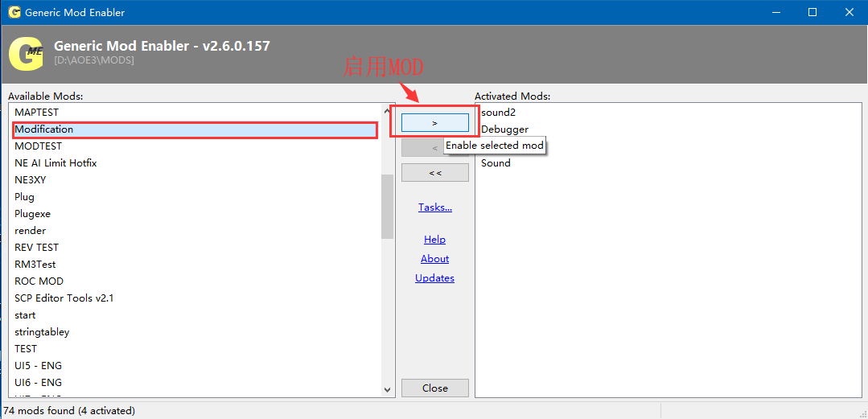Click the Available Mods scrollbar thumb

pos(388,207)
